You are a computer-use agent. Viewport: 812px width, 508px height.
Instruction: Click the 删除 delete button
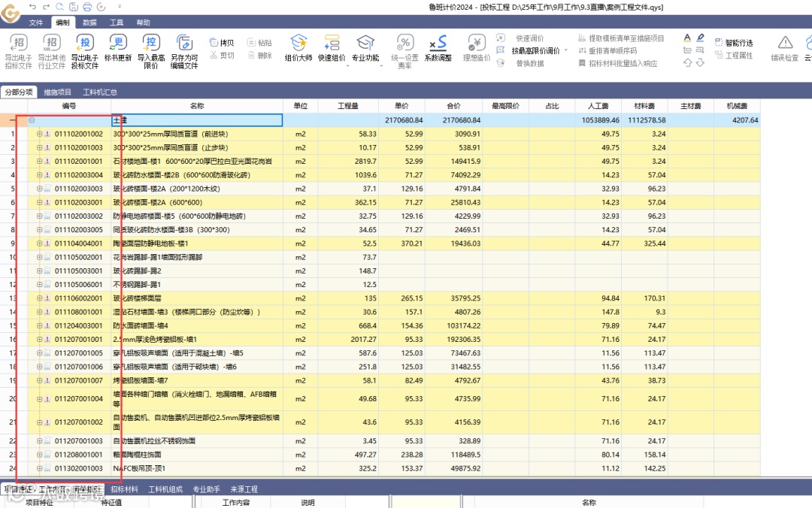tap(260, 56)
